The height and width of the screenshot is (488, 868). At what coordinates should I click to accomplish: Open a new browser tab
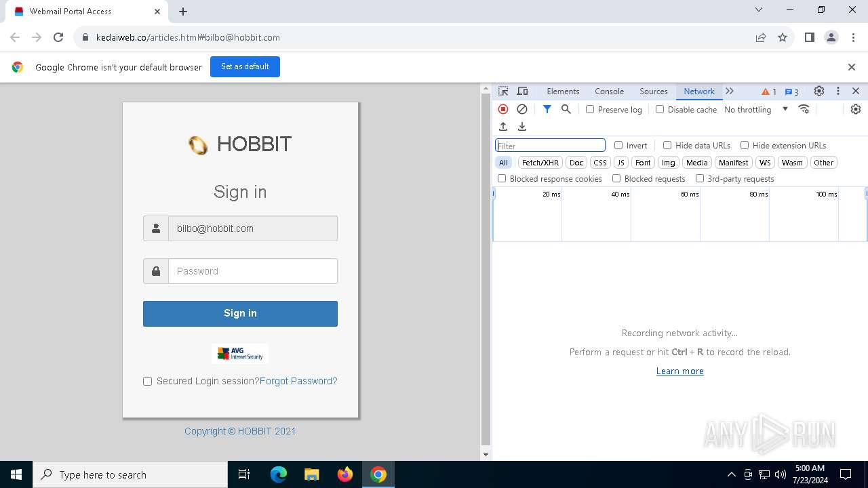tap(183, 12)
